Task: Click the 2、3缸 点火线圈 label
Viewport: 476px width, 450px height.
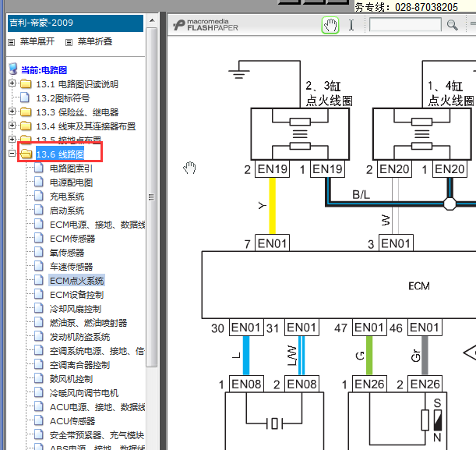Action: click(x=329, y=94)
